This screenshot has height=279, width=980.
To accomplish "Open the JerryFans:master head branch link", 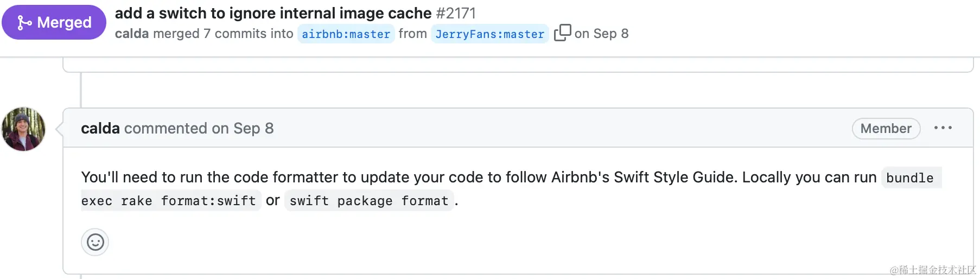I will pyautogui.click(x=489, y=34).
